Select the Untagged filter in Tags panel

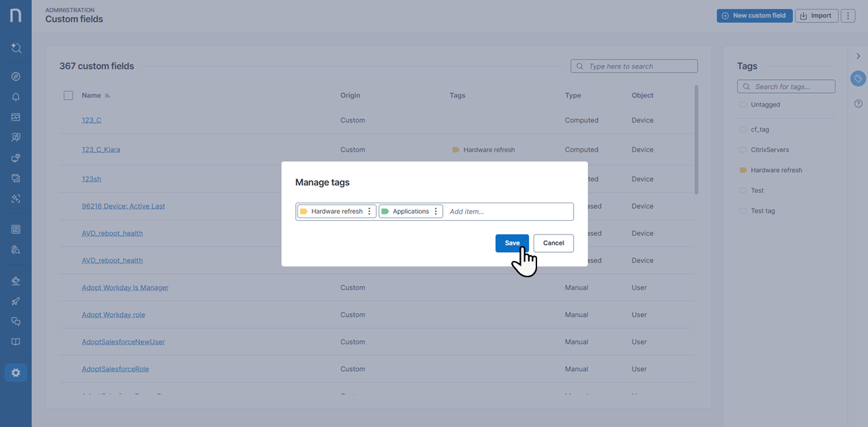click(x=765, y=104)
